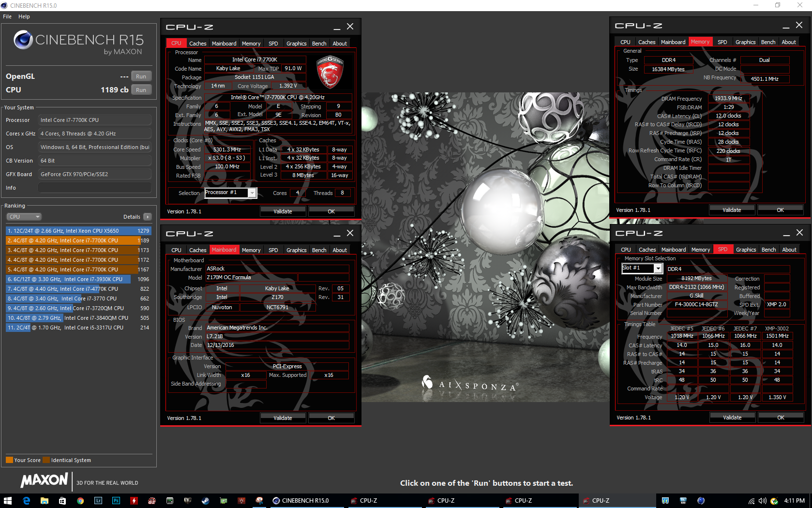Select ranking row Core i7-3720QM 590
Viewport: 812px width, 508px height.
(78, 308)
